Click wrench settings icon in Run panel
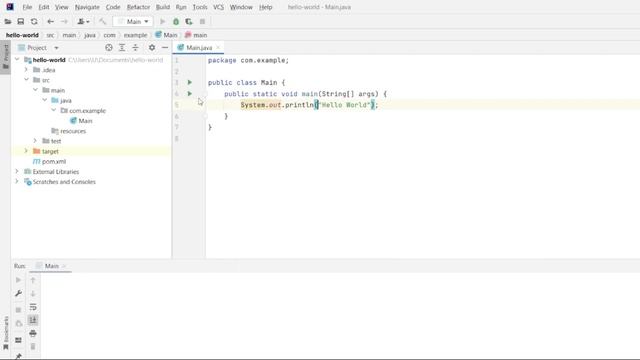Viewport: 640px width, 360px height. [18, 293]
